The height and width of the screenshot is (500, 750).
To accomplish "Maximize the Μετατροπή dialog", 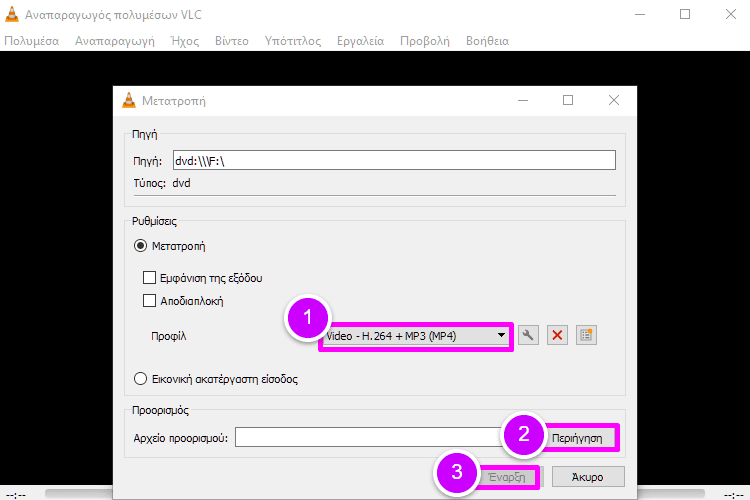I will pos(568,100).
